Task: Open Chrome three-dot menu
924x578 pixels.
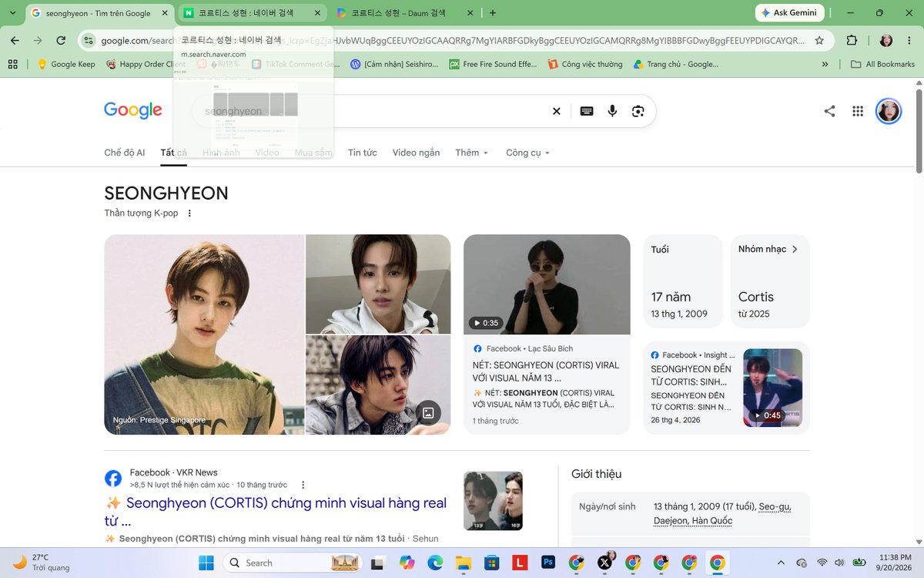Action: tap(909, 40)
